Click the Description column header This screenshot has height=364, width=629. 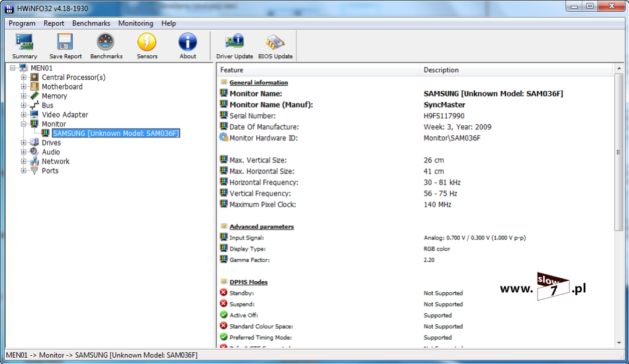click(516, 70)
